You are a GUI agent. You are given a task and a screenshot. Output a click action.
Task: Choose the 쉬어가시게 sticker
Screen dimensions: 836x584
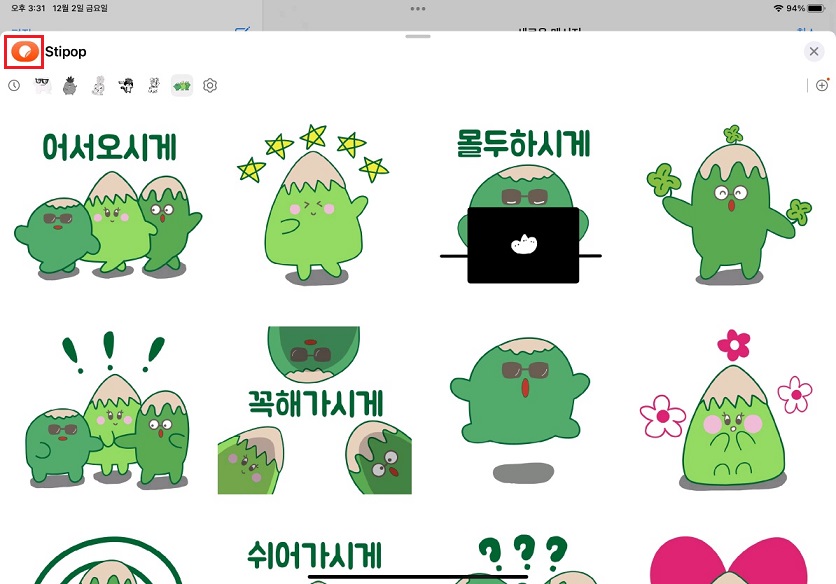pos(315,560)
